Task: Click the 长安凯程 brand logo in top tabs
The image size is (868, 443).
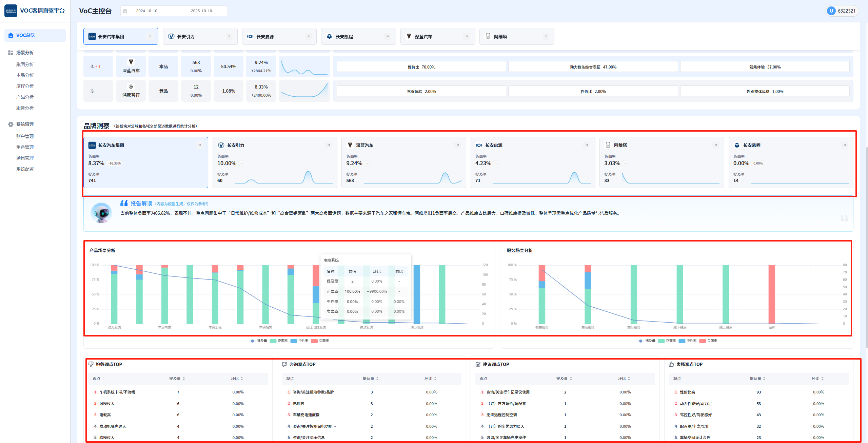Action: point(329,37)
